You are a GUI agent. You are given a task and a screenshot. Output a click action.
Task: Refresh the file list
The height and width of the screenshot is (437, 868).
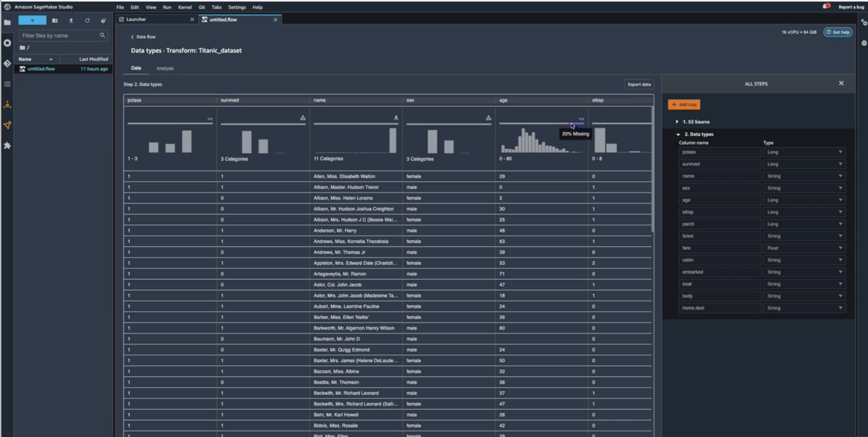tap(87, 20)
